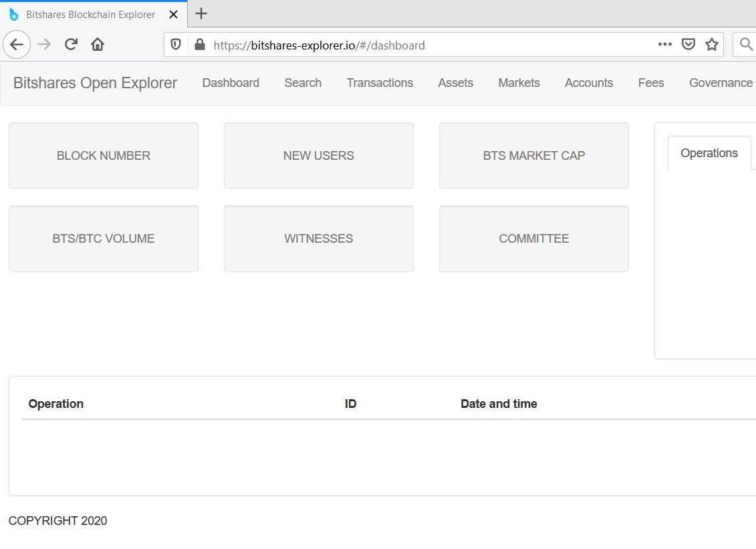The image size is (756, 549).
Task: Save the page to Pocket icon
Action: point(688,44)
